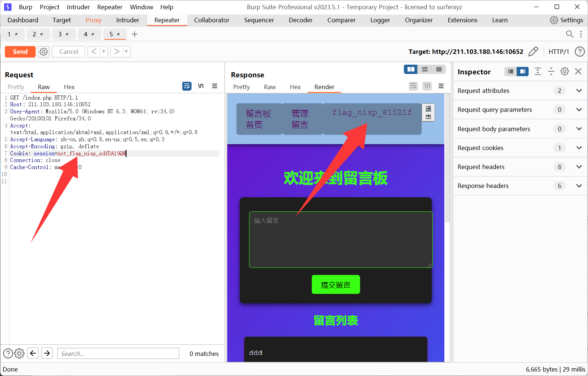Screen dimensions: 588x376
Task: Close Repeater tab 3
Action: pyautogui.click(x=67, y=34)
